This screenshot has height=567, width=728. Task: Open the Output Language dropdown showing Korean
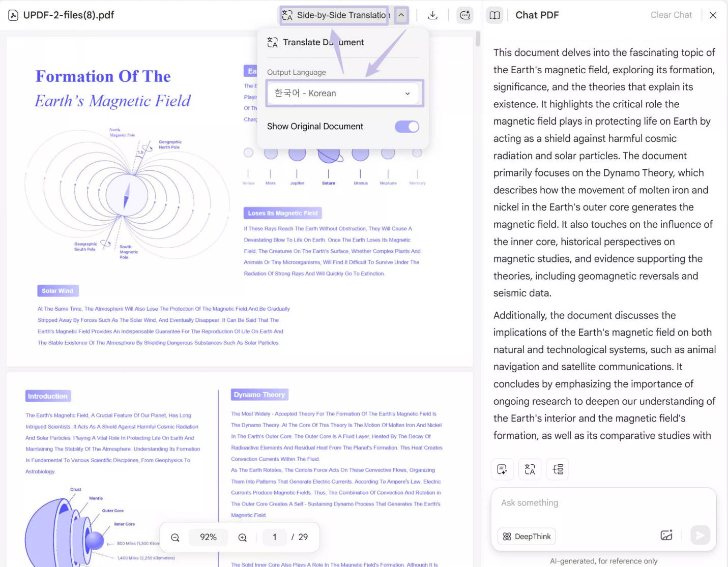pos(343,93)
